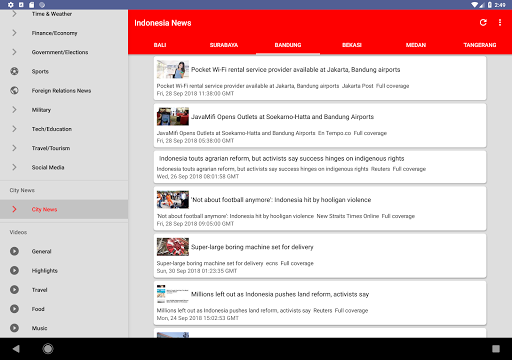Click the New Straits Times Online source

click(348, 216)
